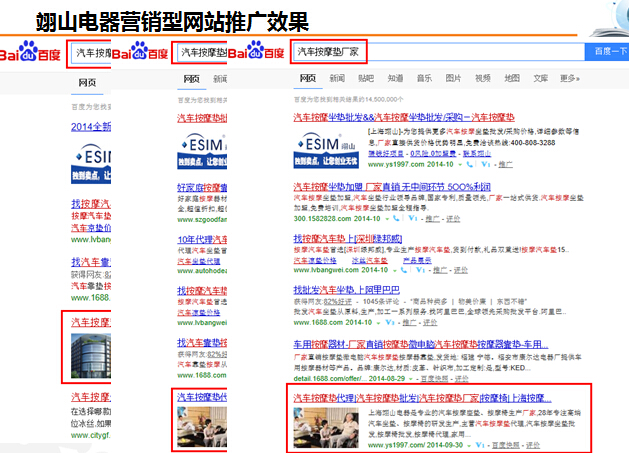The height and width of the screenshot is (453, 629).
Task: Open the 找批发汽车垫,上阿里巴巴 result link
Action: pyautogui.click(x=346, y=290)
